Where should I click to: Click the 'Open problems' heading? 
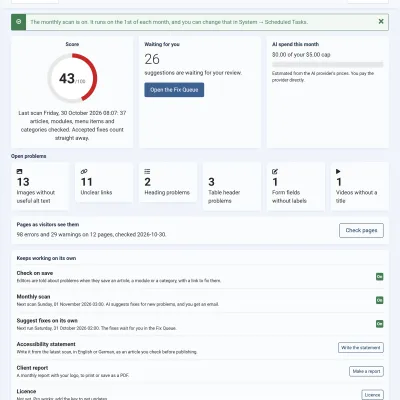(x=29, y=156)
